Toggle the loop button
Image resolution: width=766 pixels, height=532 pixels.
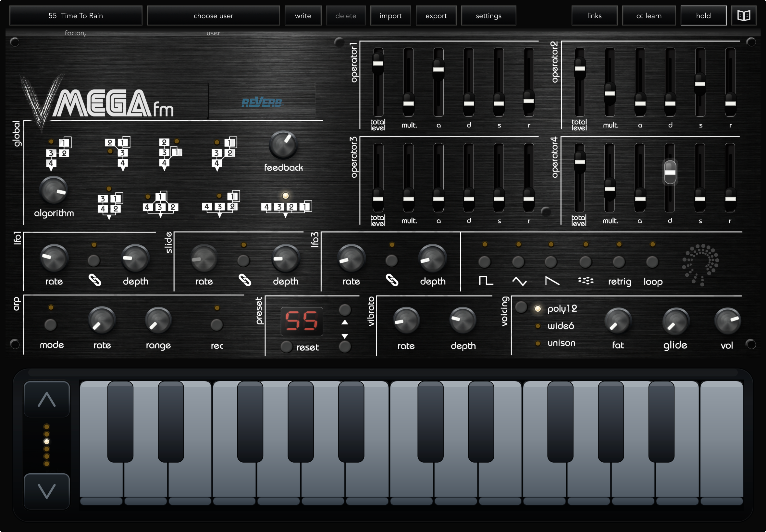652,262
